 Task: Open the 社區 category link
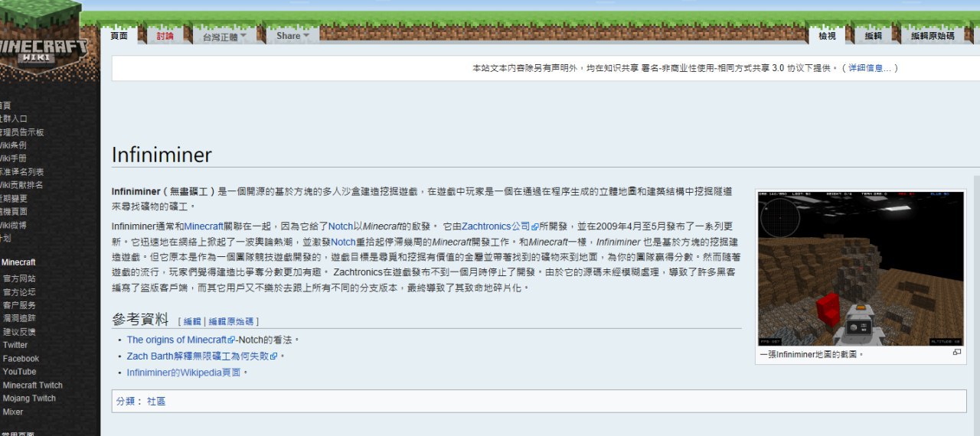tap(156, 402)
